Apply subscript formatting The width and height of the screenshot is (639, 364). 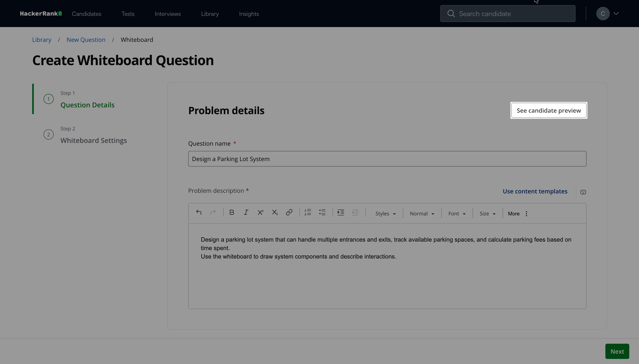point(275,212)
